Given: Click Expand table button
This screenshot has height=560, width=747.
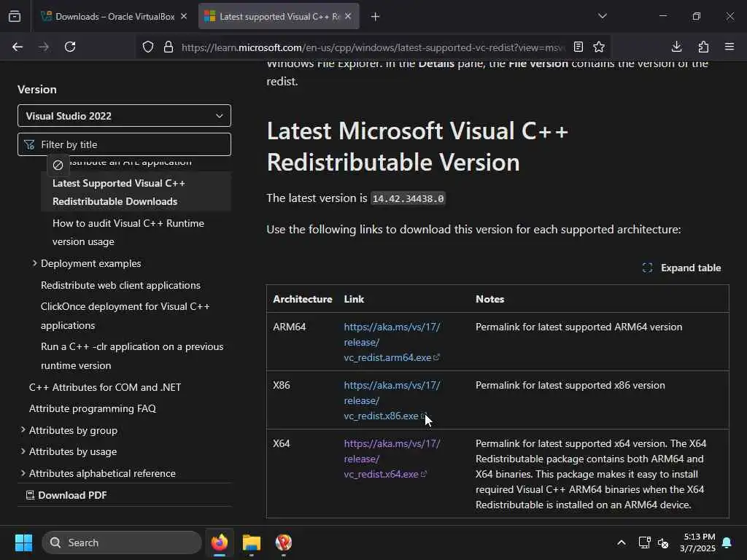Looking at the screenshot, I should 682,268.
